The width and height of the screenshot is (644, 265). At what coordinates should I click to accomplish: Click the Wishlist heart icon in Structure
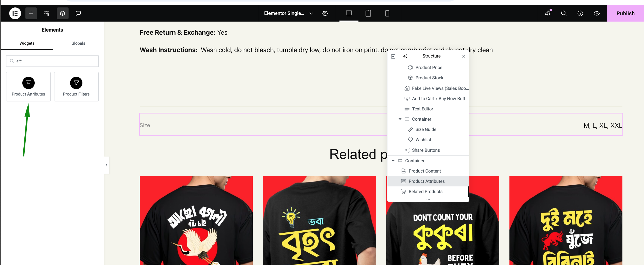(x=410, y=140)
